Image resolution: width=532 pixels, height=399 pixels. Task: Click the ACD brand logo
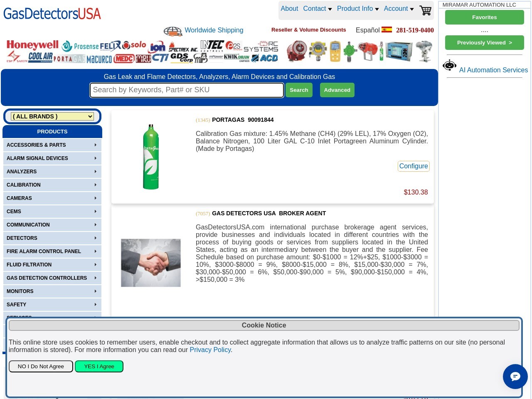pos(265,58)
